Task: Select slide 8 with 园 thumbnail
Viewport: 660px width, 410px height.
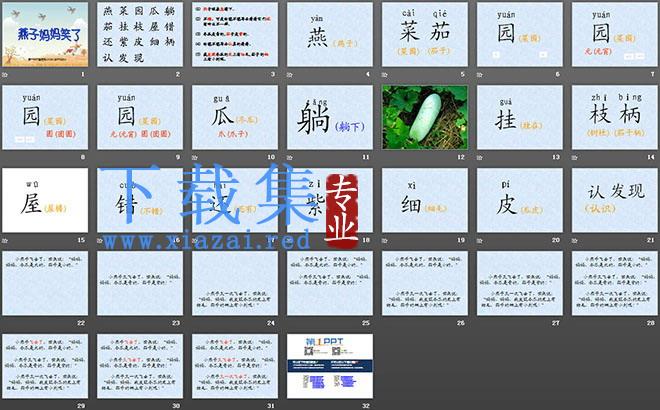Action: point(45,117)
